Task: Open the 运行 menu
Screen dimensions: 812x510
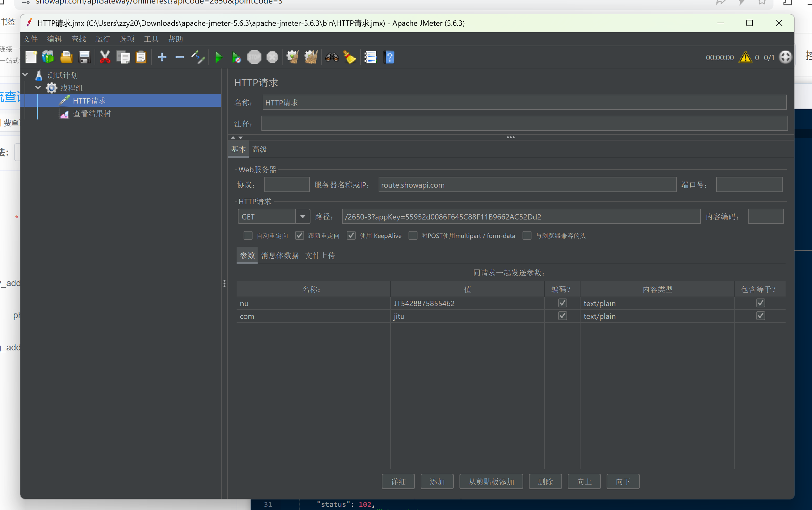Action: (x=103, y=39)
